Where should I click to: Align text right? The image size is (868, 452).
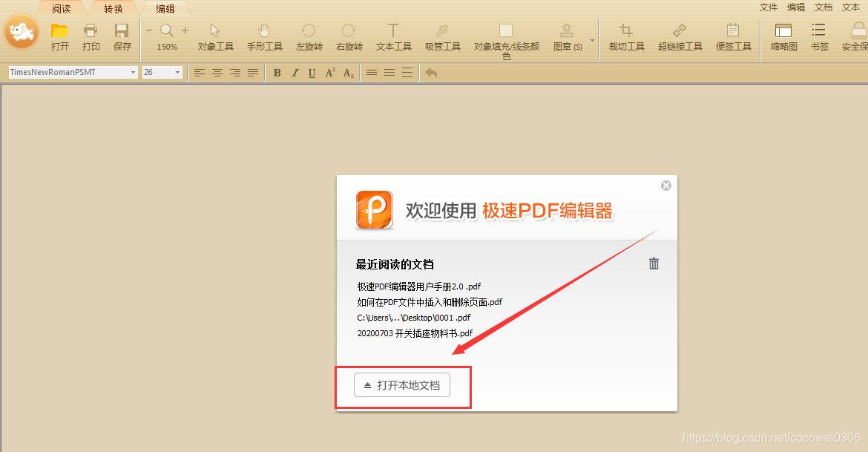click(234, 73)
